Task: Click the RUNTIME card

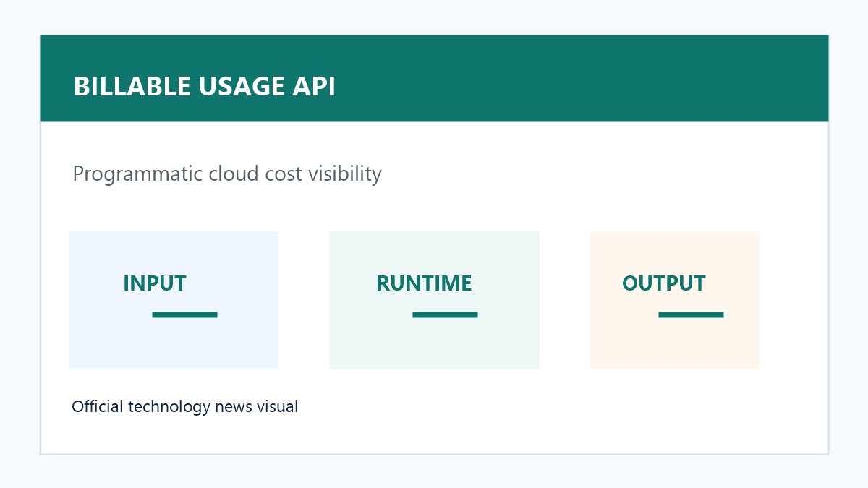Action: (x=434, y=300)
